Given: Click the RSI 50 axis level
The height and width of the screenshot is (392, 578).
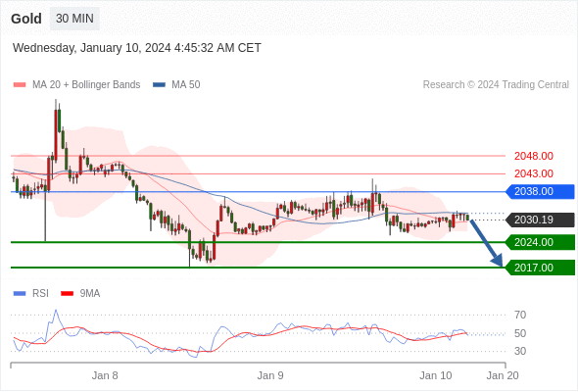Looking at the screenshot, I should pyautogui.click(x=520, y=333).
